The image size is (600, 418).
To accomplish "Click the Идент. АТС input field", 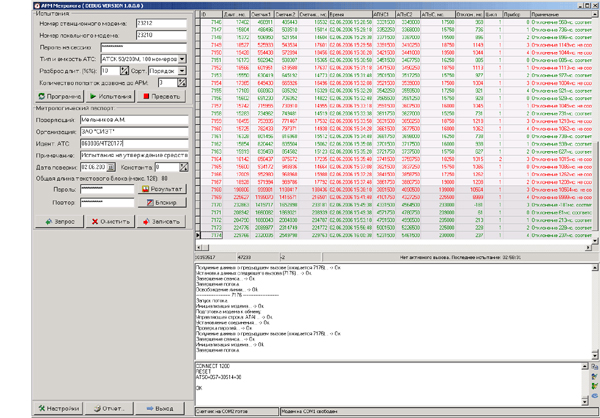I will (x=134, y=144).
